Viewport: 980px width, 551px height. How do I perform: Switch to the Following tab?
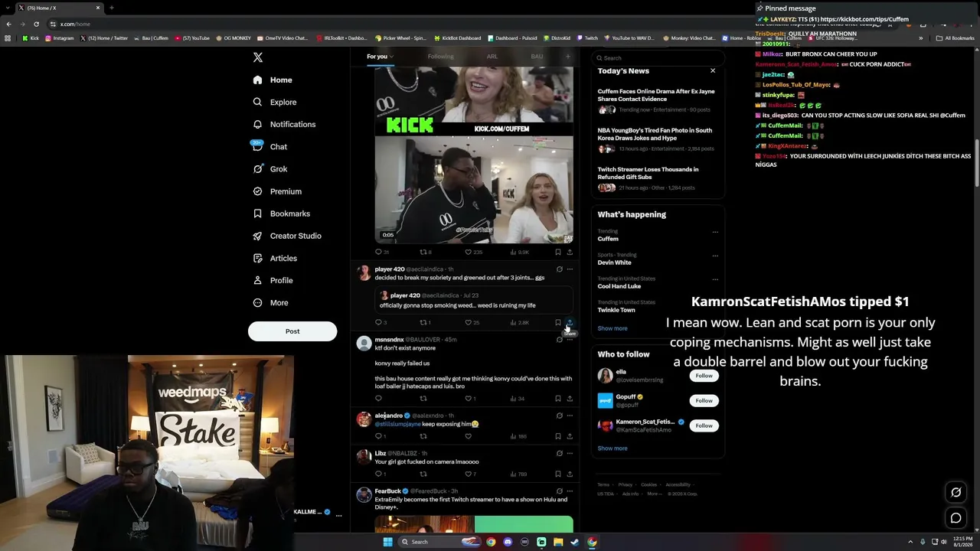440,57
